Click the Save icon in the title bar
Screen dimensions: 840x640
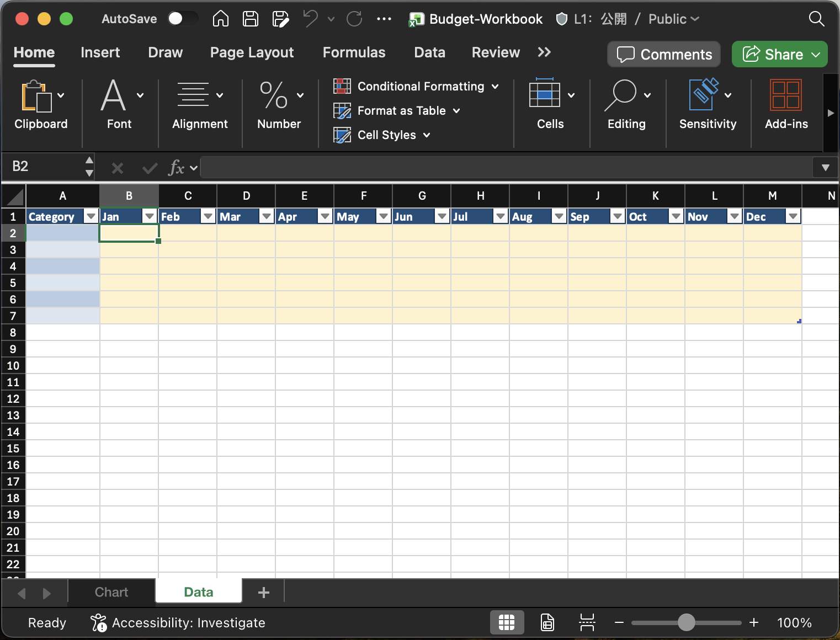tap(250, 19)
